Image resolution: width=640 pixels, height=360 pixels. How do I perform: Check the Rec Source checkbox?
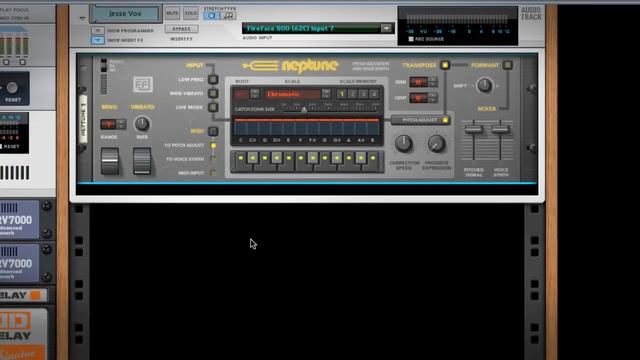(411, 39)
